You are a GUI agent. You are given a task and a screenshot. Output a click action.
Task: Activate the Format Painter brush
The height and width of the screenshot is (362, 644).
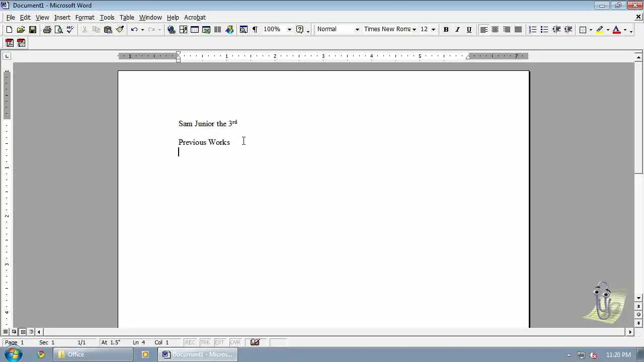pyautogui.click(x=120, y=30)
